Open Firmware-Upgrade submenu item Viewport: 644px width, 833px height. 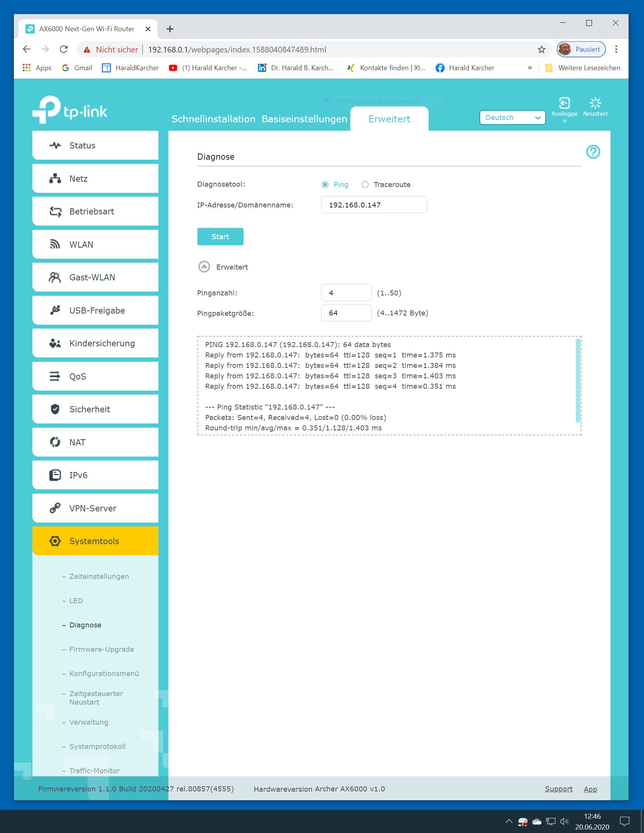(x=102, y=649)
